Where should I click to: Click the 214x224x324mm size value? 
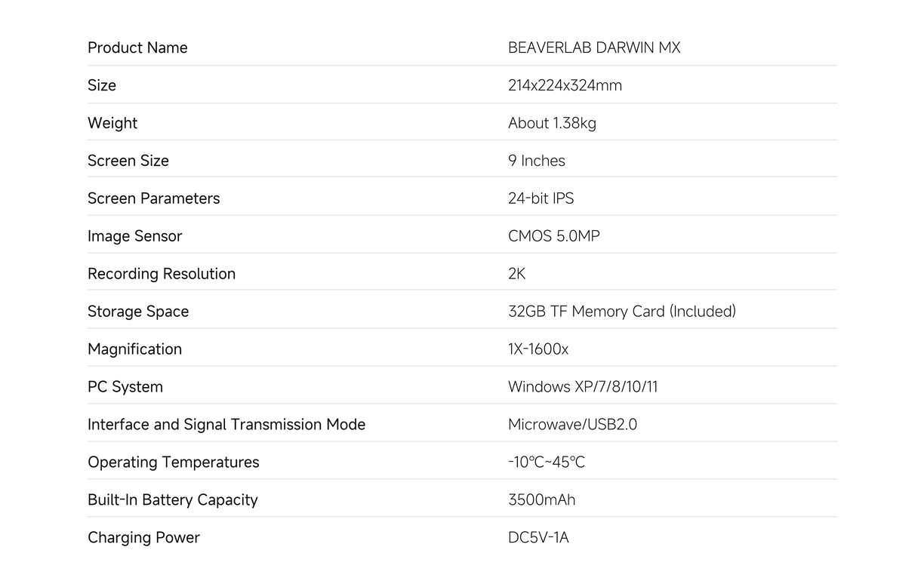pos(565,85)
